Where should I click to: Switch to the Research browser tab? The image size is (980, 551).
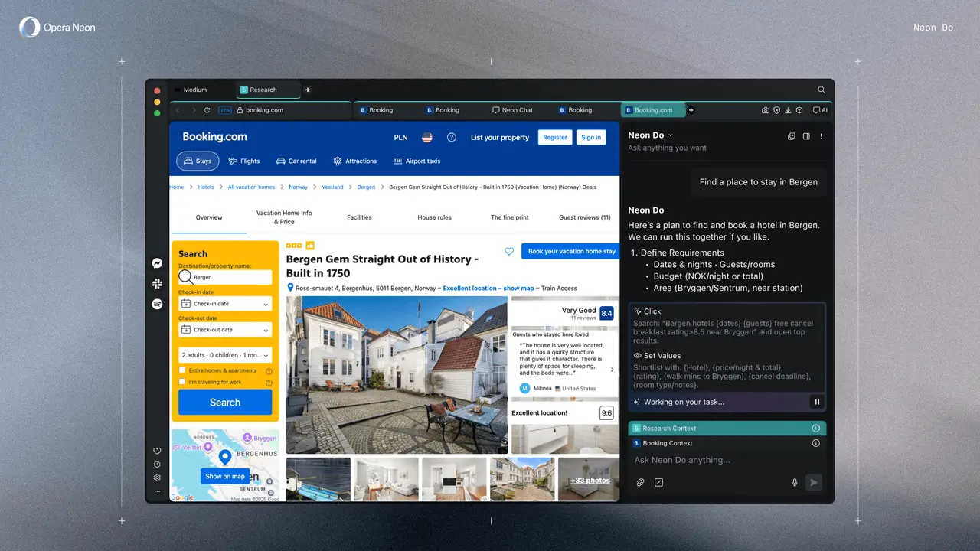click(266, 89)
